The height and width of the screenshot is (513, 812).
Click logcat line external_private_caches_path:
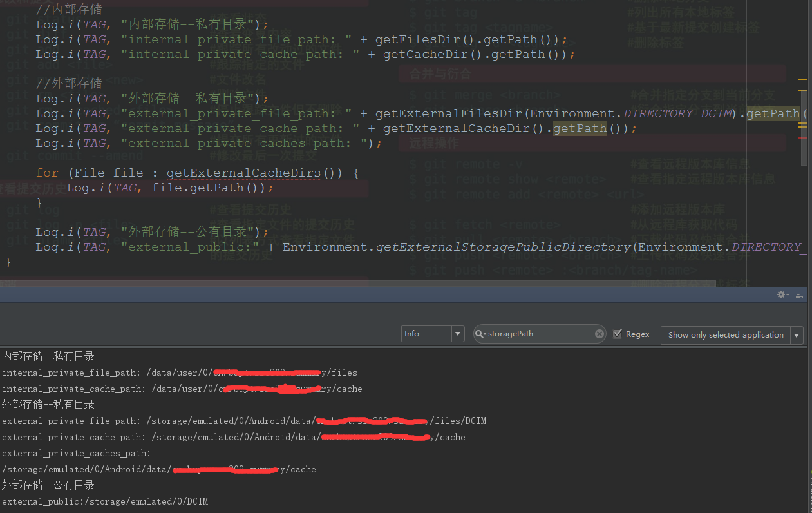[77, 453]
